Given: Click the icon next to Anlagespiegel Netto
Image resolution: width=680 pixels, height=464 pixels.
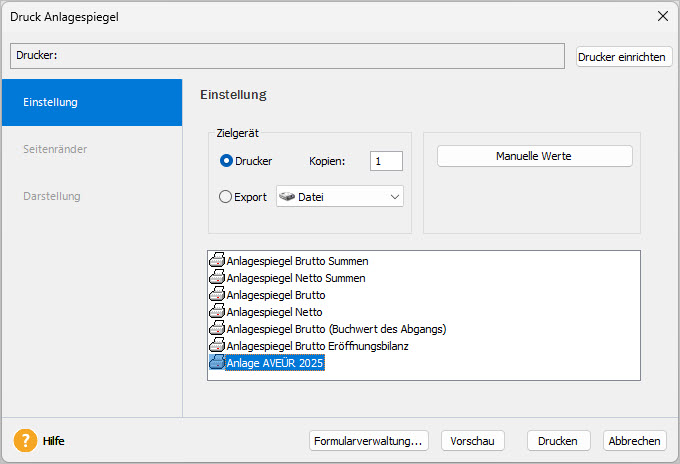Looking at the screenshot, I should [x=216, y=312].
